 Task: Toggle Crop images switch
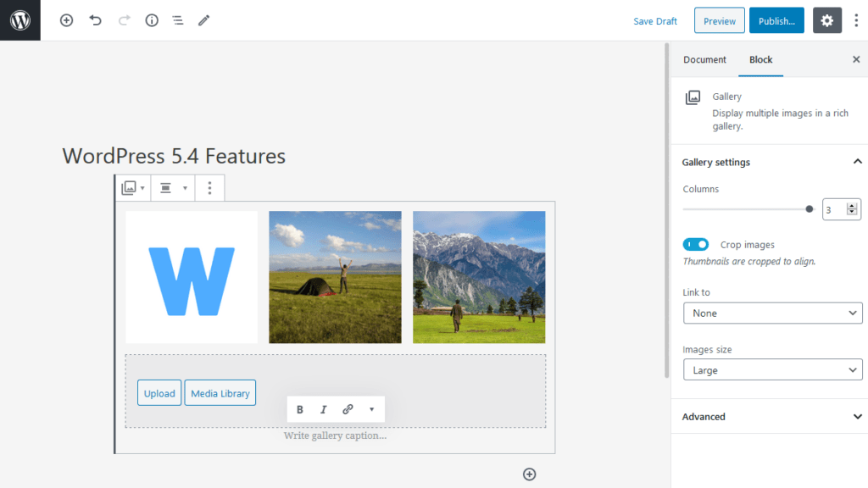coord(695,245)
